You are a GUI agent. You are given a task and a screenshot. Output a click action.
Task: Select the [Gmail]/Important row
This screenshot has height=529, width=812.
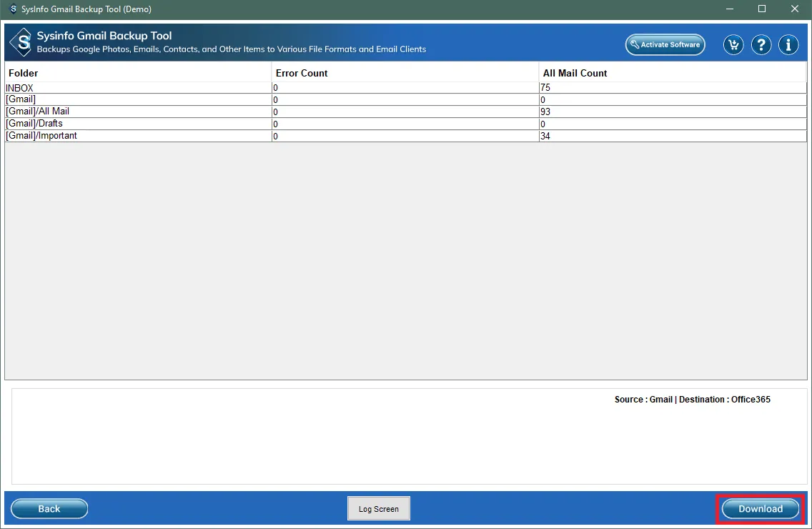pyautogui.click(x=405, y=136)
